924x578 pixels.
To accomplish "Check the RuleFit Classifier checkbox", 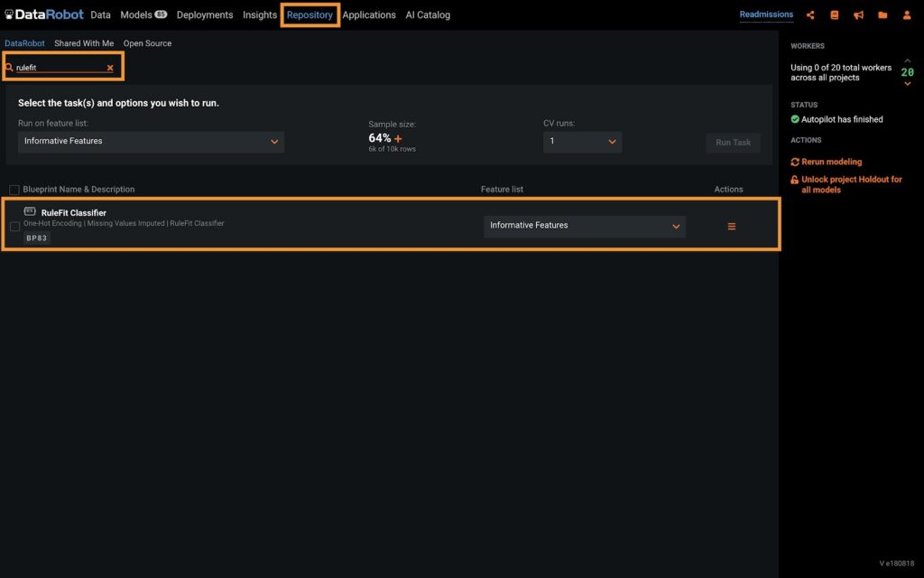I will [x=14, y=227].
